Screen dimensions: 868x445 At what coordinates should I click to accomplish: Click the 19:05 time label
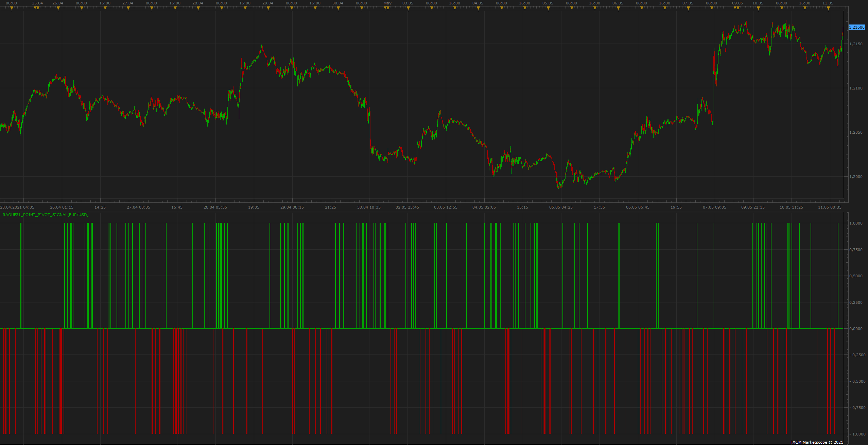254,207
